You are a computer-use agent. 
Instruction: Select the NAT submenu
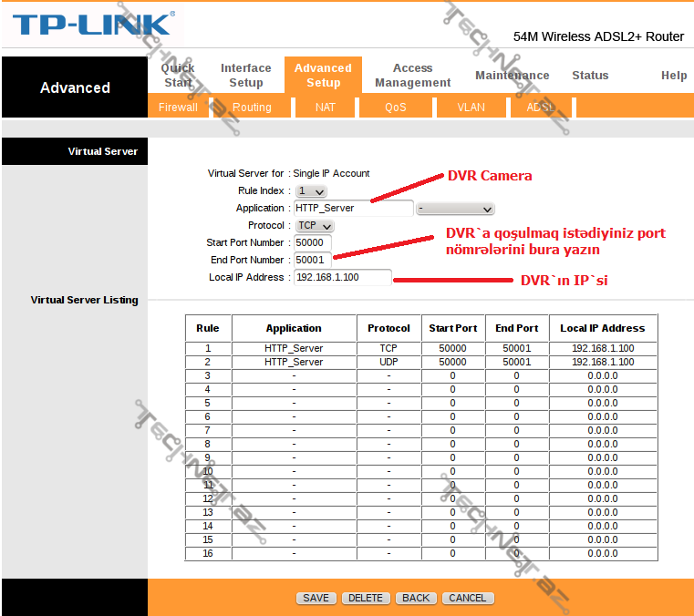coord(326,108)
